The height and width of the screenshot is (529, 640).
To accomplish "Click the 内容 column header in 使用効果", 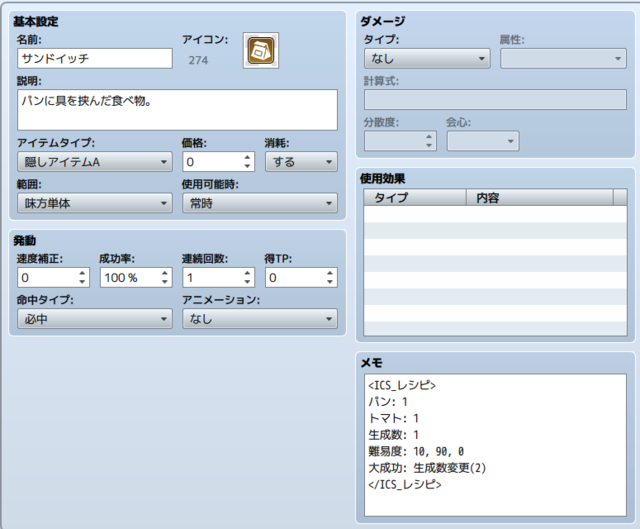I will point(540,198).
